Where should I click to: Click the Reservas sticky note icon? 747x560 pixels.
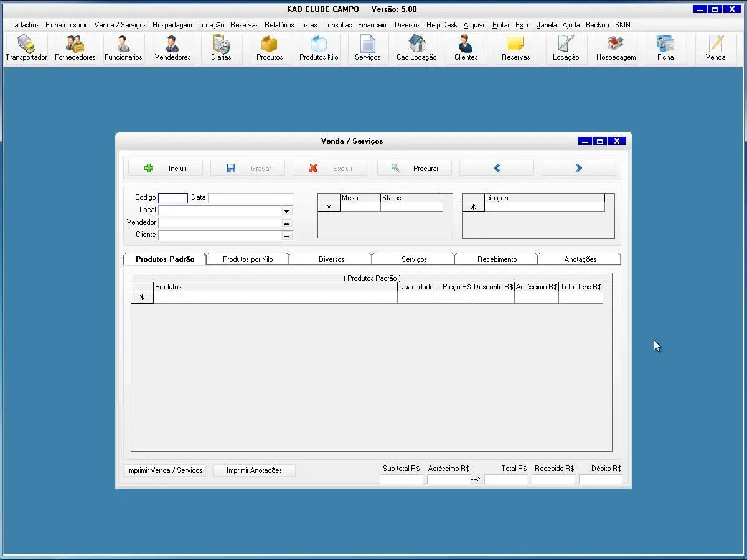tap(515, 45)
